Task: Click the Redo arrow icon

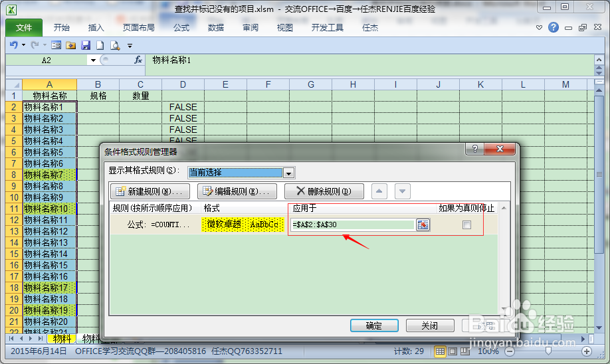Action: pos(35,45)
